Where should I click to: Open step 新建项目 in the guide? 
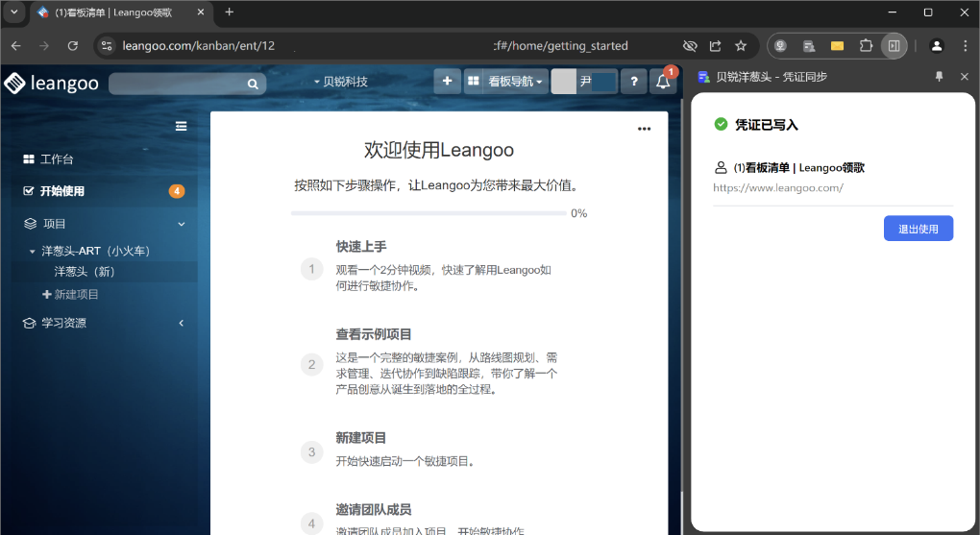coord(360,438)
